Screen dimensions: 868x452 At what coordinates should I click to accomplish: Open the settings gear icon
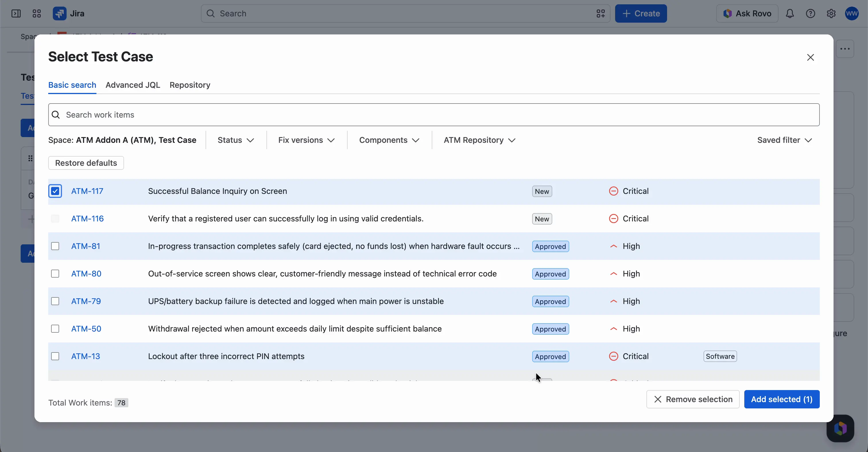[x=831, y=13]
